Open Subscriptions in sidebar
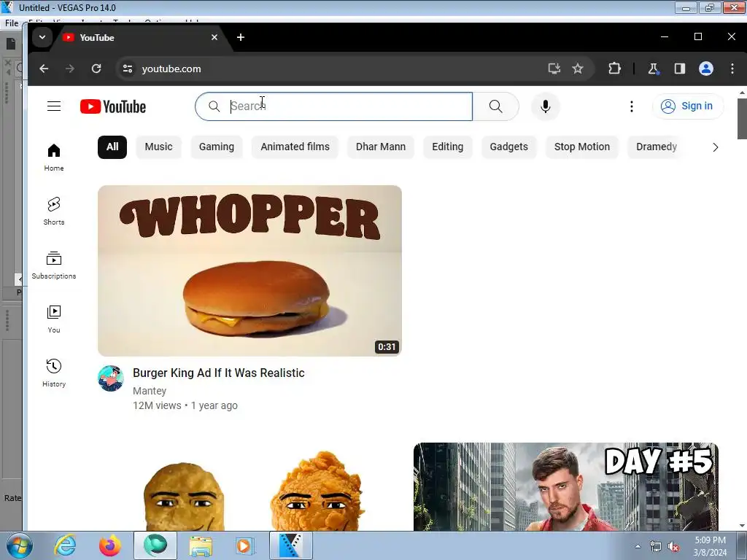 pos(54,265)
